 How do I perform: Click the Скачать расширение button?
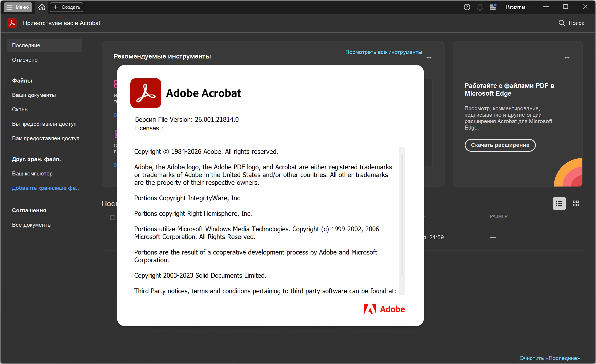coord(500,145)
